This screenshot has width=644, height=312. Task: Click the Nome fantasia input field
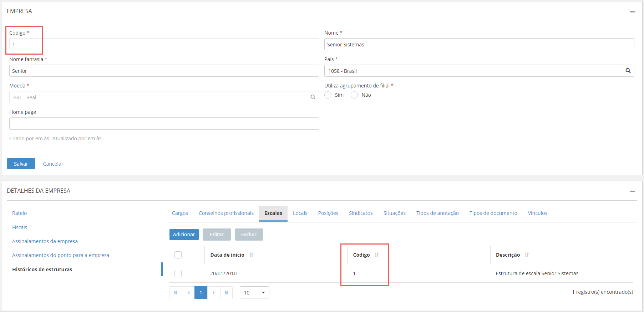pyautogui.click(x=164, y=71)
